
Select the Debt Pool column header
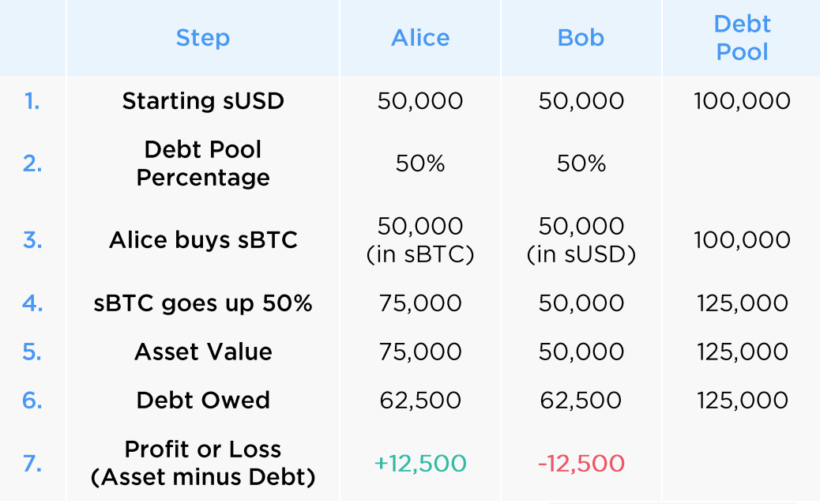coord(742,38)
